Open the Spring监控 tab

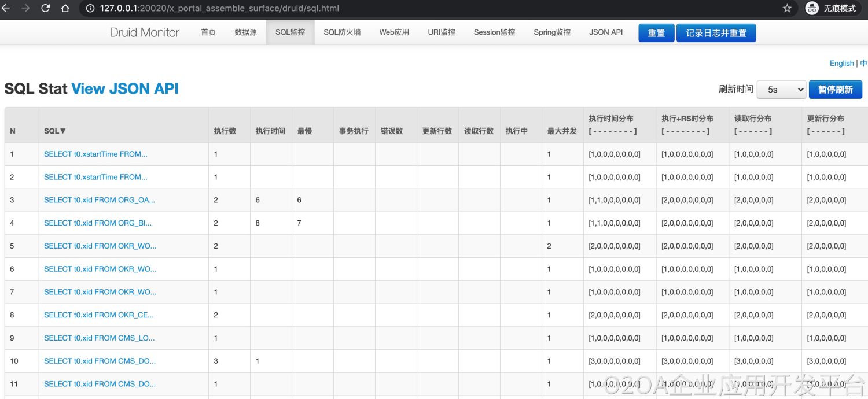(x=551, y=32)
